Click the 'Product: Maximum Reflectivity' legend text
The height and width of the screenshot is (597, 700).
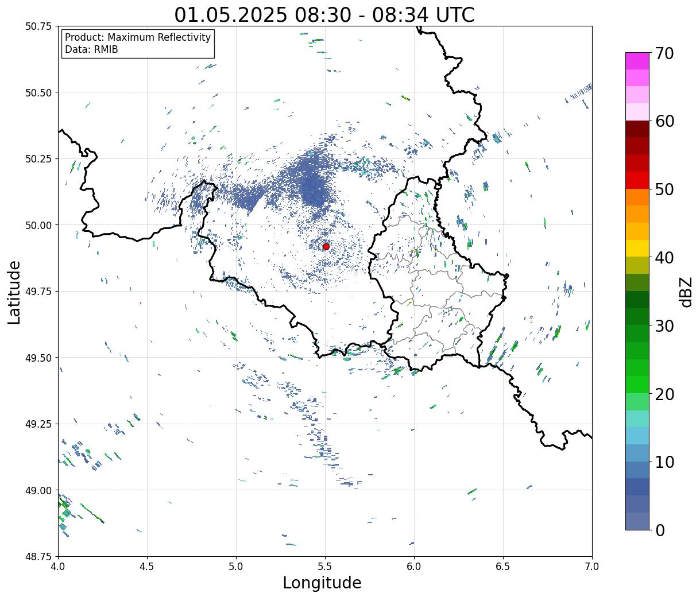(138, 37)
